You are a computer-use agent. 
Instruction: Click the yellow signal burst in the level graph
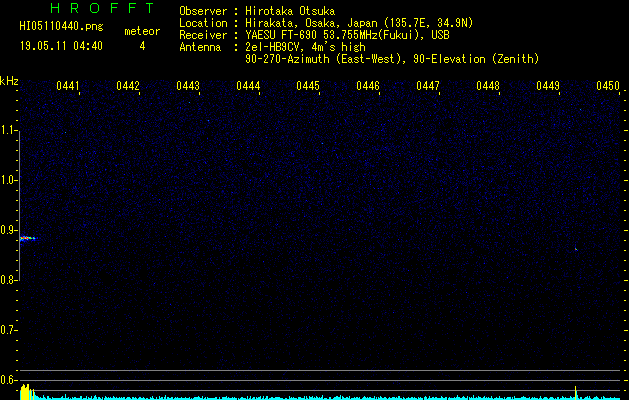(27, 392)
